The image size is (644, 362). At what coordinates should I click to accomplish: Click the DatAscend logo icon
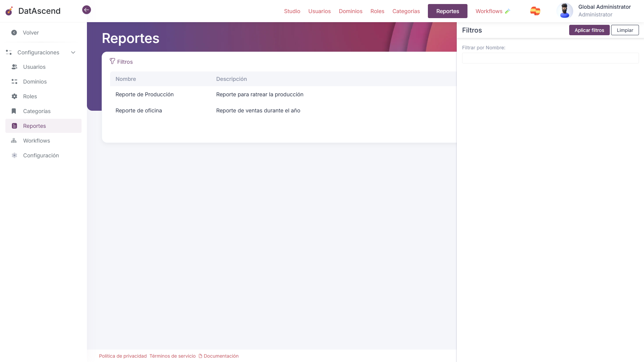9,11
